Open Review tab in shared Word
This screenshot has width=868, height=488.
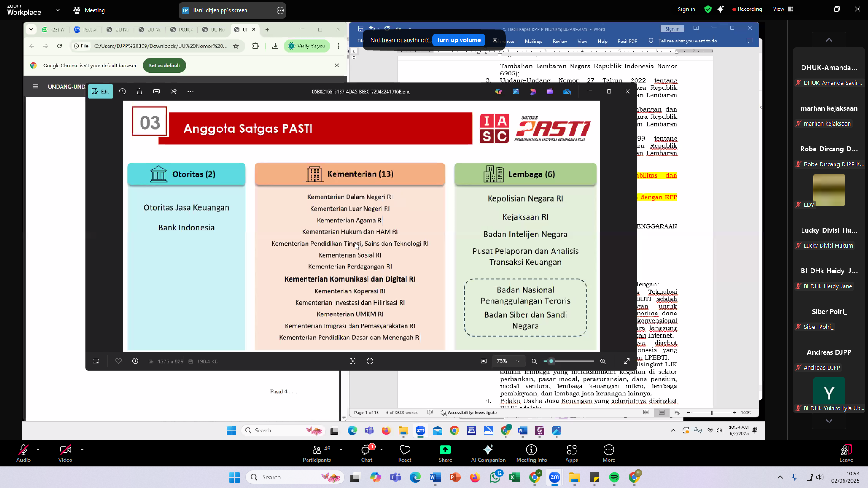click(x=560, y=41)
